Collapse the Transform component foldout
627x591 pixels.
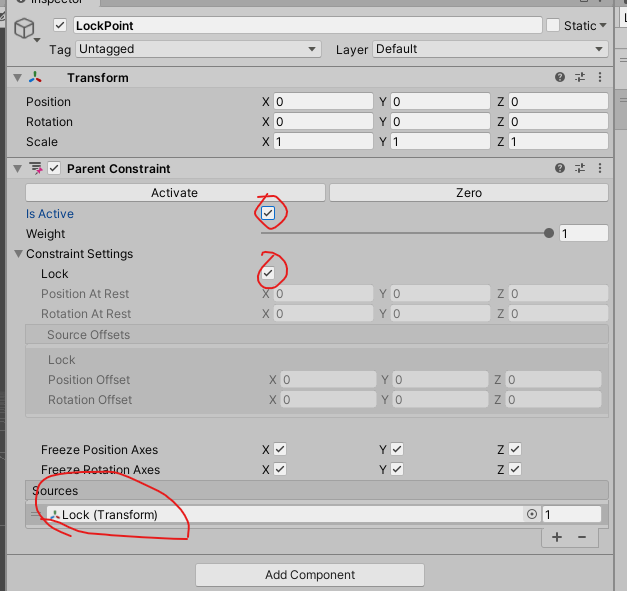[18, 77]
